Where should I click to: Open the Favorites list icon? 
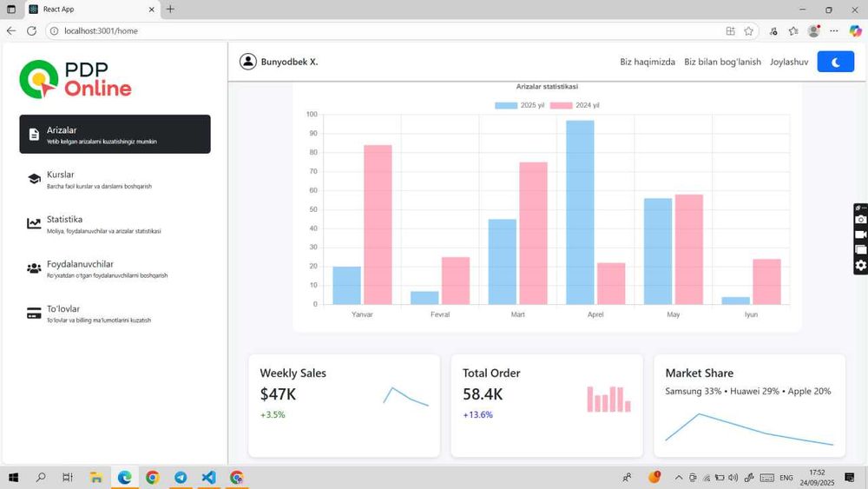point(793,31)
